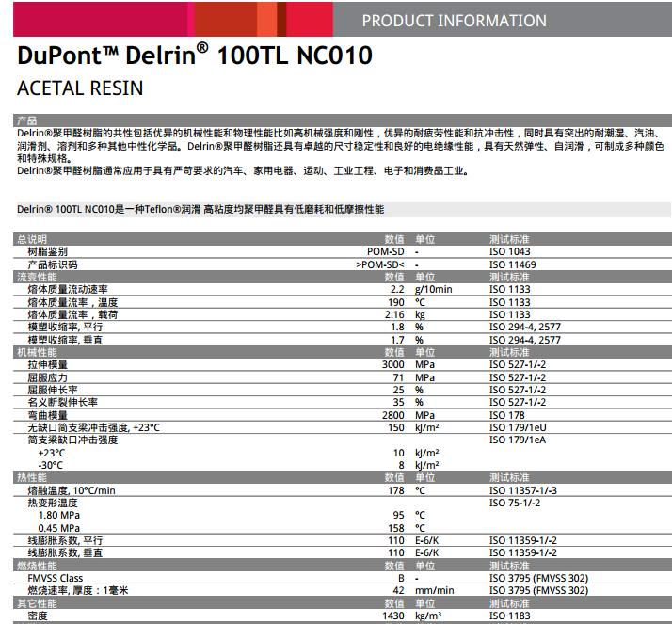Click the 屈服伸长率 row label

tap(53, 390)
